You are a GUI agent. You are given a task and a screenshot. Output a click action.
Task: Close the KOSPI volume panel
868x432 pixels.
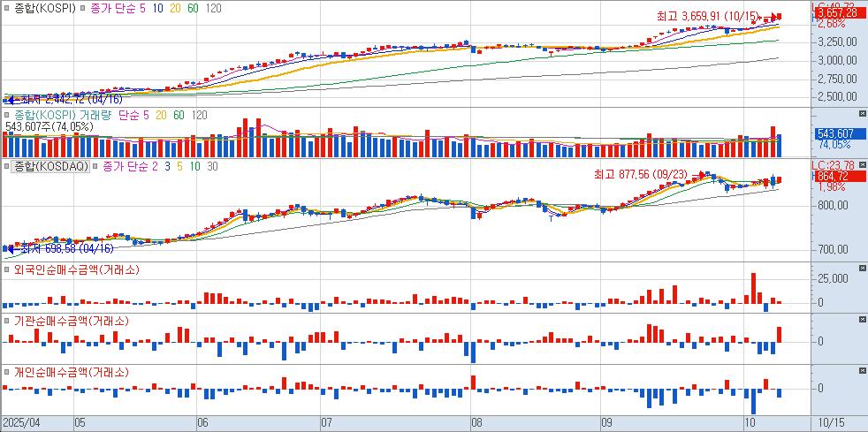click(862, 113)
